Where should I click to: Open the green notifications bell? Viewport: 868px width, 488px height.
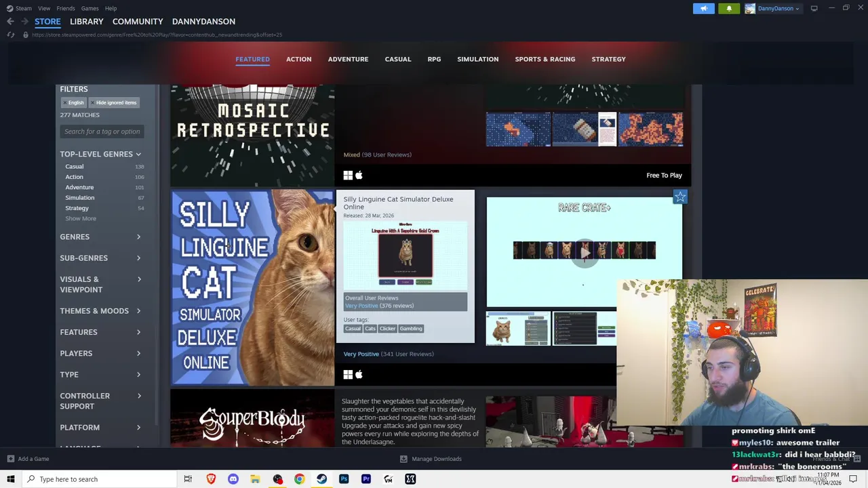(x=729, y=8)
